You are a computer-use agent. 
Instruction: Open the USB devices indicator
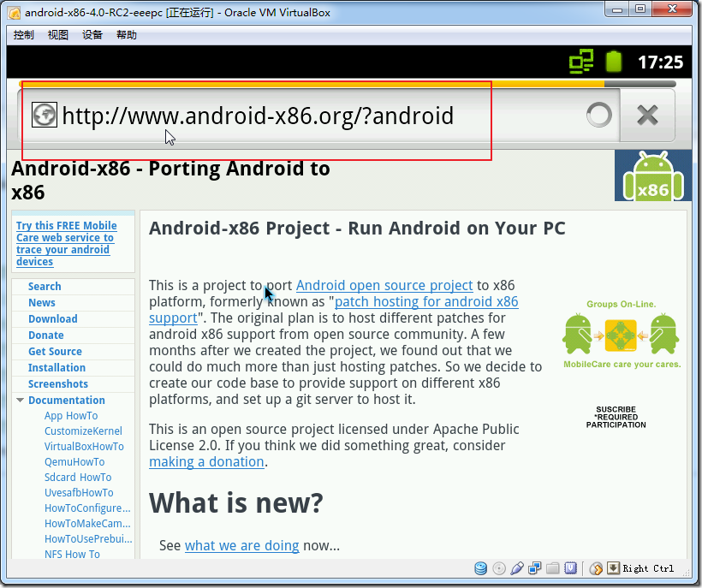(x=516, y=568)
